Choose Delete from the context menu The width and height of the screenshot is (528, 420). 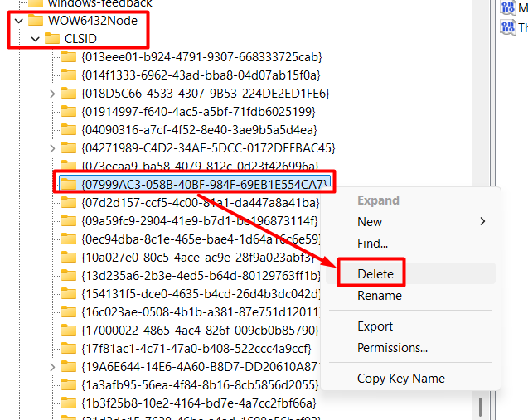pos(375,273)
